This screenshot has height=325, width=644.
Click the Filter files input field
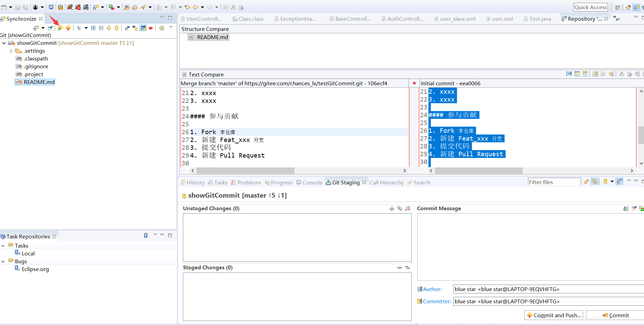click(554, 182)
